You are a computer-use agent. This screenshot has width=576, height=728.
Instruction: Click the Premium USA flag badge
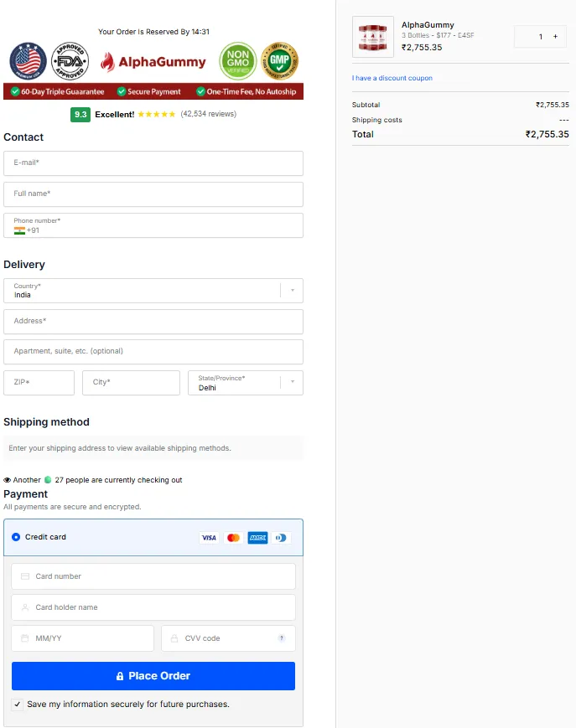28,61
